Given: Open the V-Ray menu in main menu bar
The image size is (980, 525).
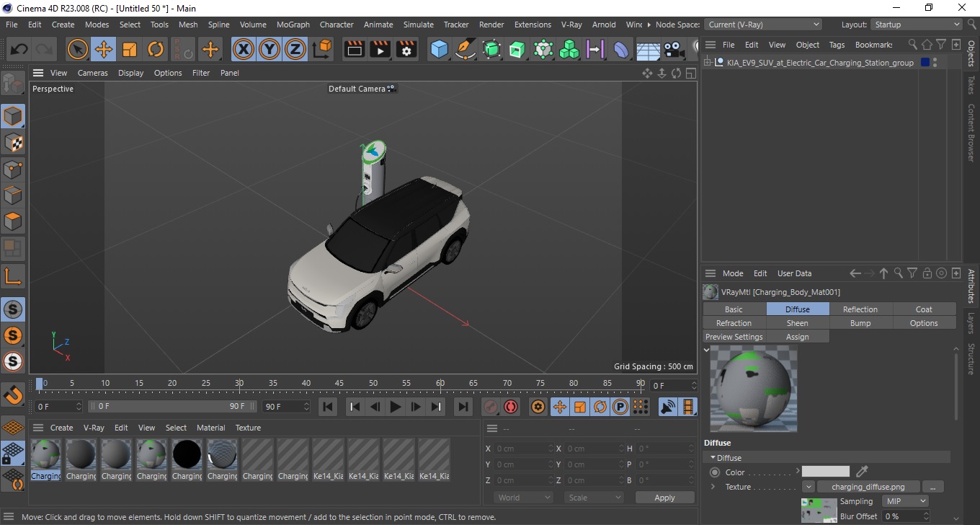Looking at the screenshot, I should [x=571, y=25].
